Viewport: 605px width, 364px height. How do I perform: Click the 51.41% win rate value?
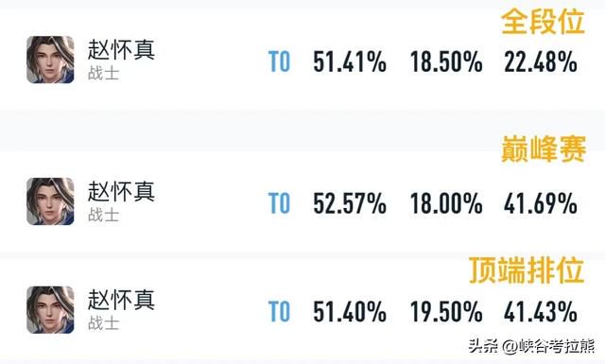pos(350,61)
